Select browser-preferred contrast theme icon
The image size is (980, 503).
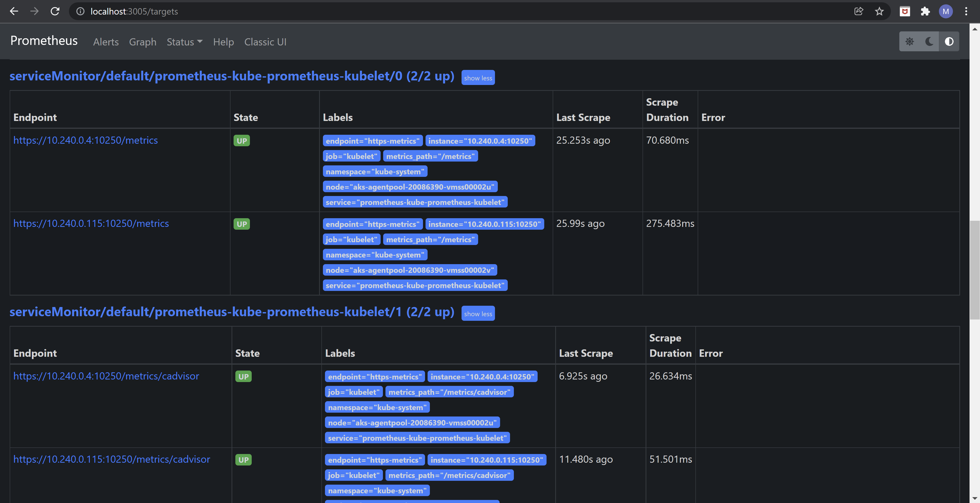(949, 41)
